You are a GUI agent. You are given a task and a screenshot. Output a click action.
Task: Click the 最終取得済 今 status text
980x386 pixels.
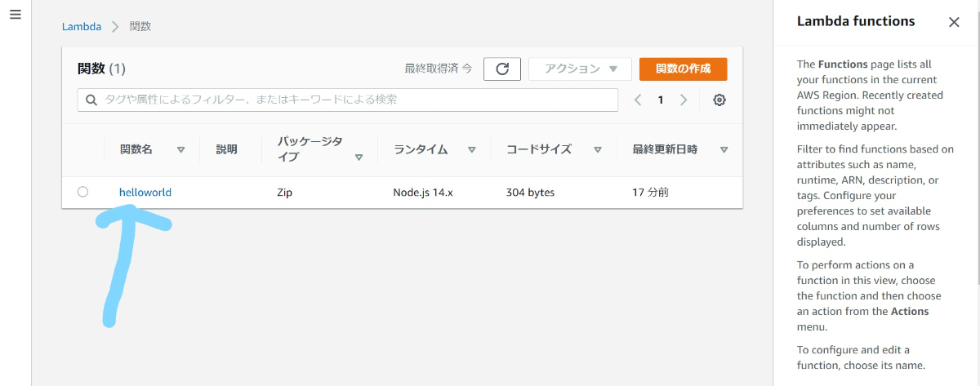pos(439,69)
